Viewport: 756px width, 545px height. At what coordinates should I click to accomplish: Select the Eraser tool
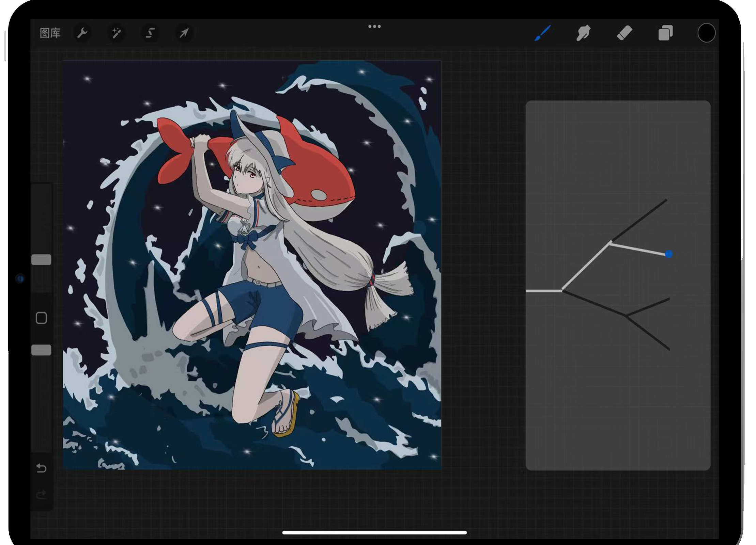[624, 33]
